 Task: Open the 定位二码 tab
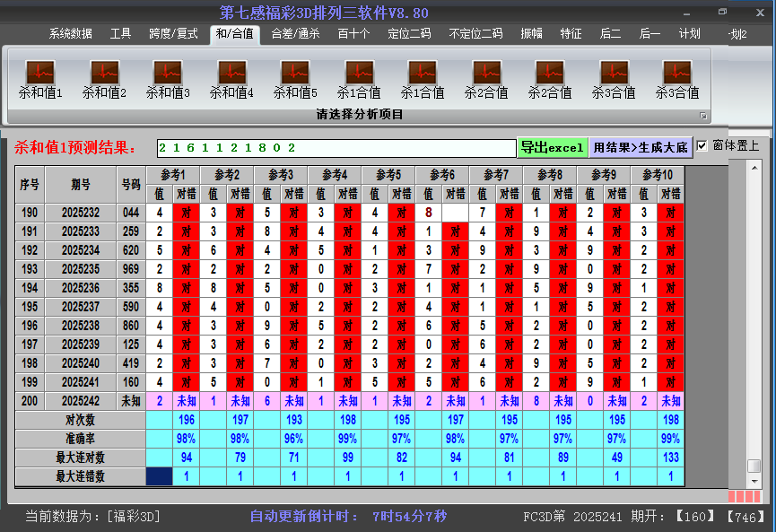click(x=409, y=34)
